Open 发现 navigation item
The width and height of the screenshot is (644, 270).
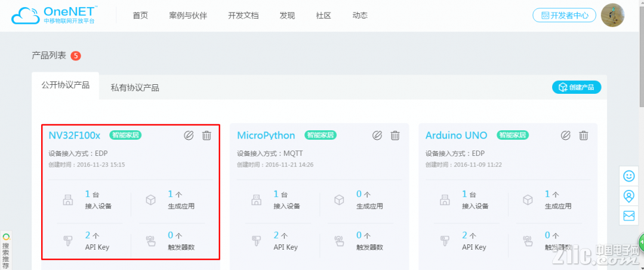pos(288,16)
